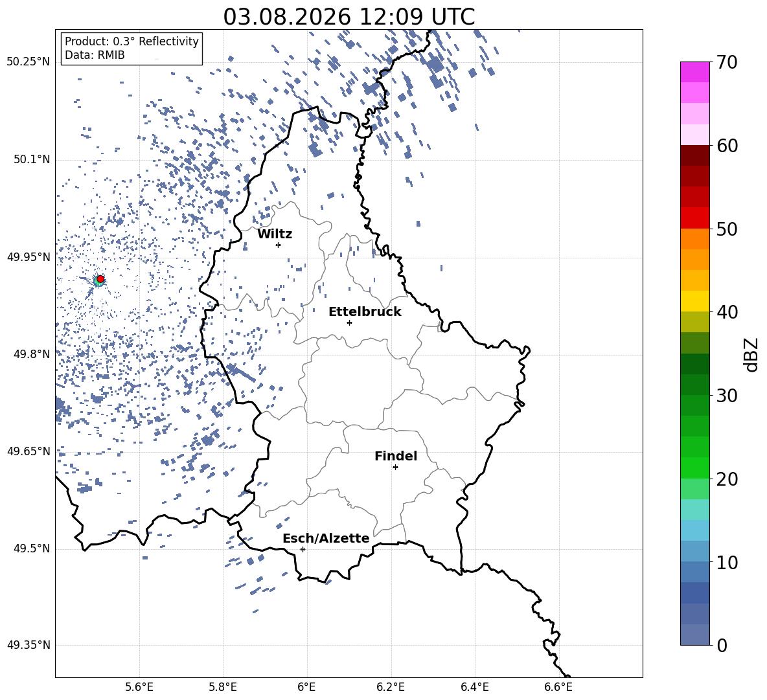Click the bright green 20 dBZ colorbar segment

[694, 468]
